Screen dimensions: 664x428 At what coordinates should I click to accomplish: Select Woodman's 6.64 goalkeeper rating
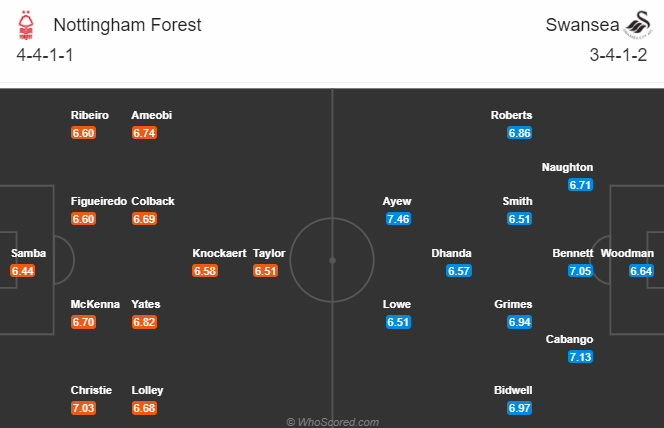(641, 271)
